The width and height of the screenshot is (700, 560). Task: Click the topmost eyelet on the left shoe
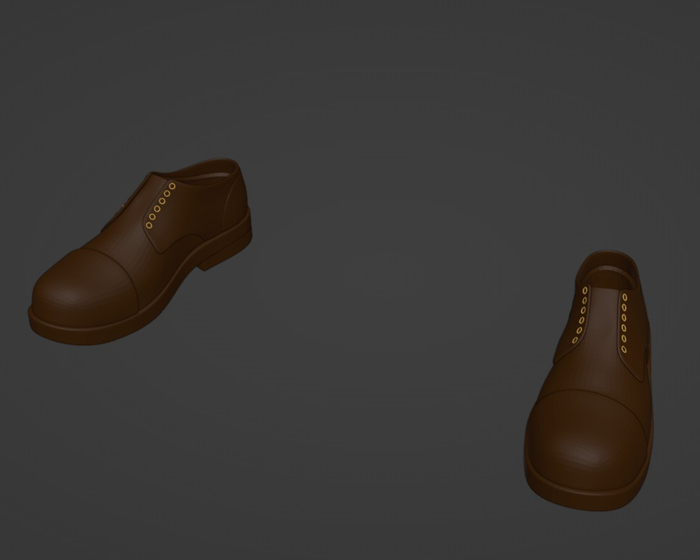[x=172, y=186]
